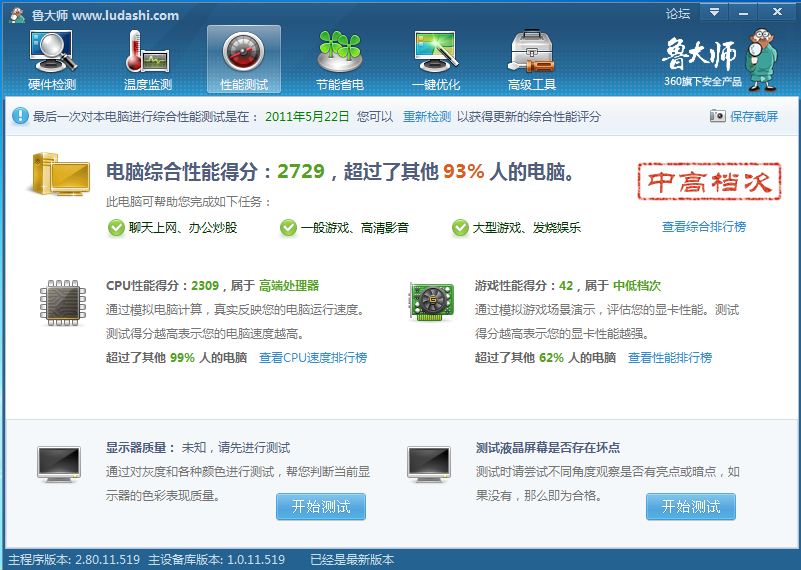Open 高级工具 toolbox icon
Viewport: 801px width, 570px height.
point(532,60)
